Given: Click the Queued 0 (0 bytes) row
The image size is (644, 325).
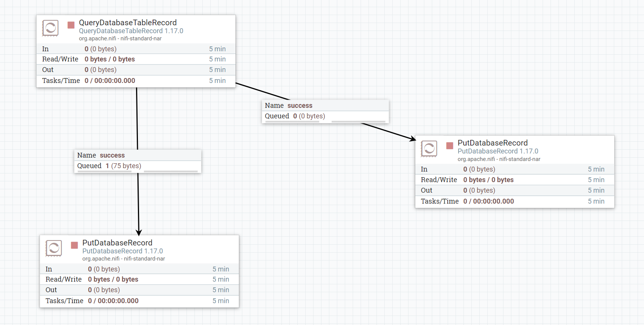Looking at the screenshot, I should [x=325, y=116].
